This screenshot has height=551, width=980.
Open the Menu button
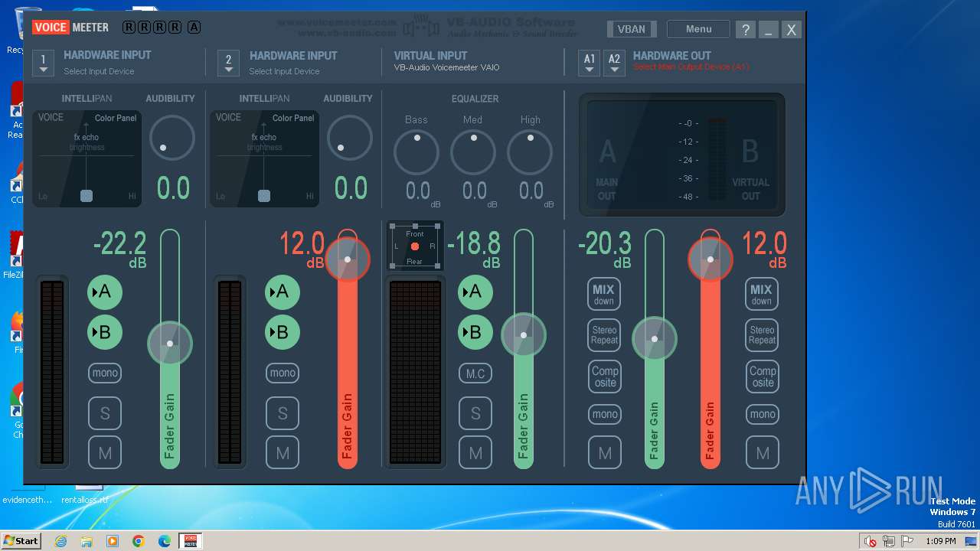click(x=698, y=29)
